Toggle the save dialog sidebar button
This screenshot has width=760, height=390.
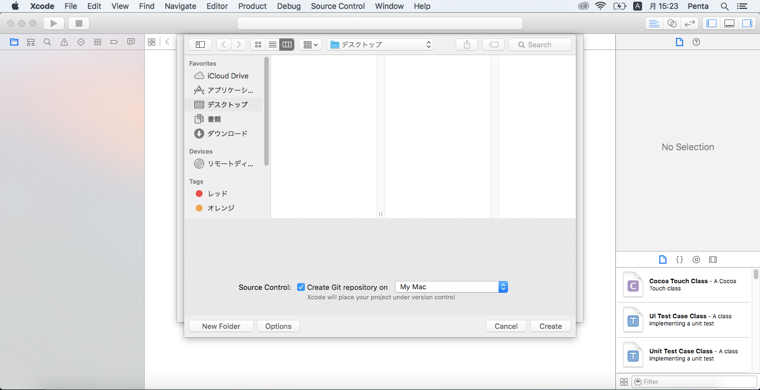200,45
